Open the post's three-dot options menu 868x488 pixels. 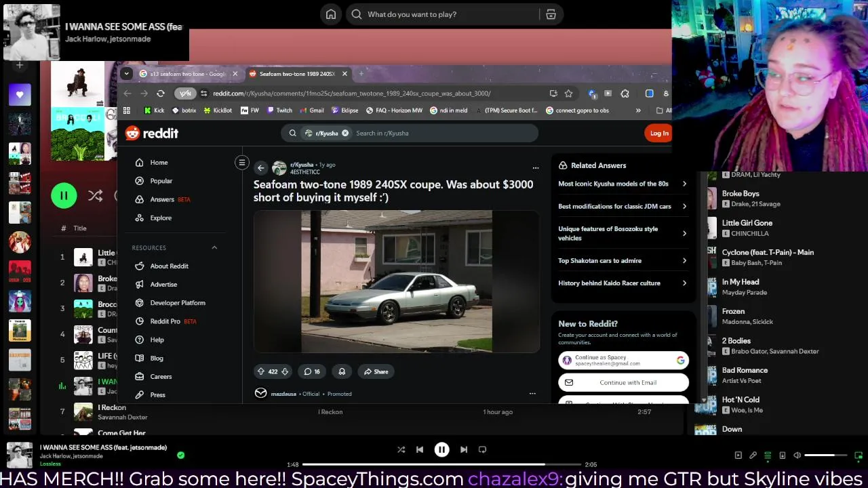click(536, 168)
